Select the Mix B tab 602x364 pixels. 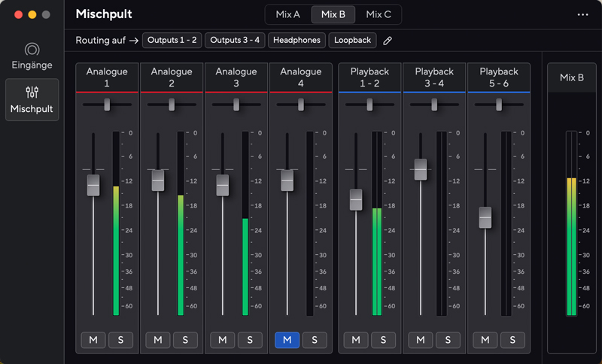333,14
